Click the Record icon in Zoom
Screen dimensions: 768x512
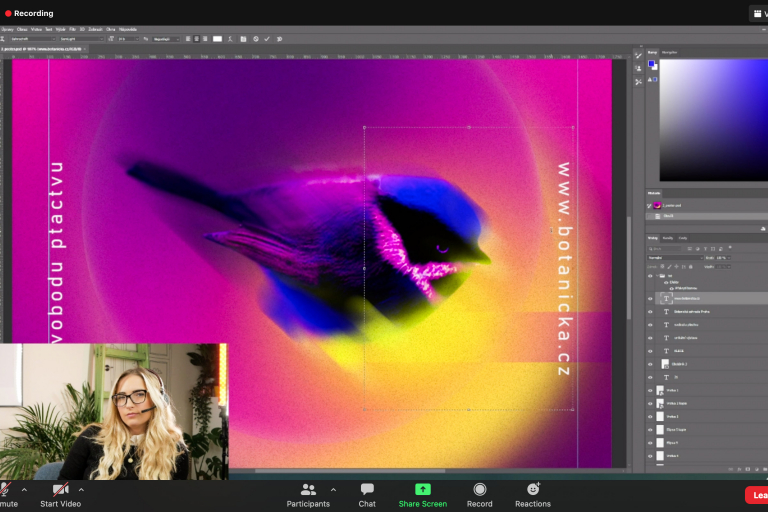click(480, 489)
